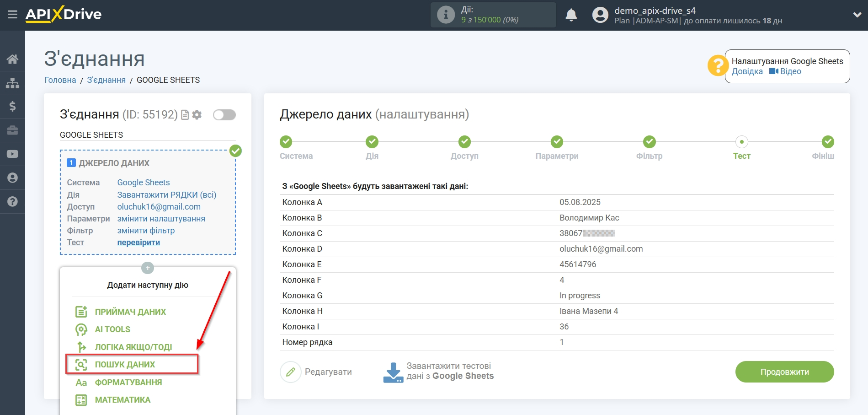Click the copy connection document icon
The height and width of the screenshot is (415, 868).
tap(185, 115)
